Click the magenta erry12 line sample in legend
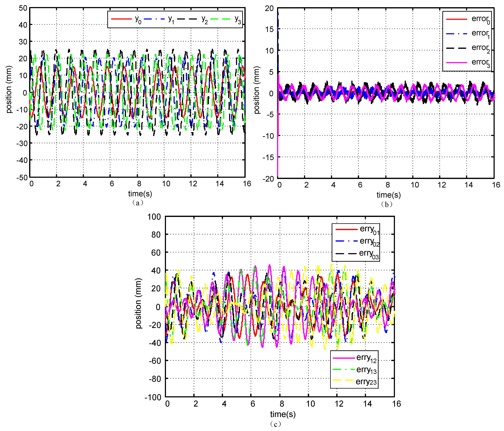The height and width of the screenshot is (431, 504). point(344,358)
